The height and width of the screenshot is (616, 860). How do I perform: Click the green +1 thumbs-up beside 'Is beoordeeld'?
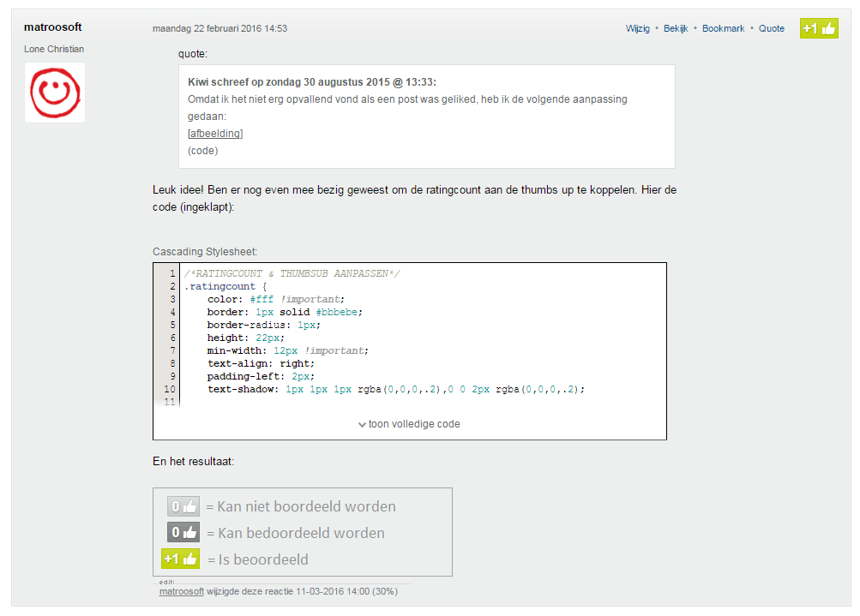pyautogui.click(x=181, y=559)
